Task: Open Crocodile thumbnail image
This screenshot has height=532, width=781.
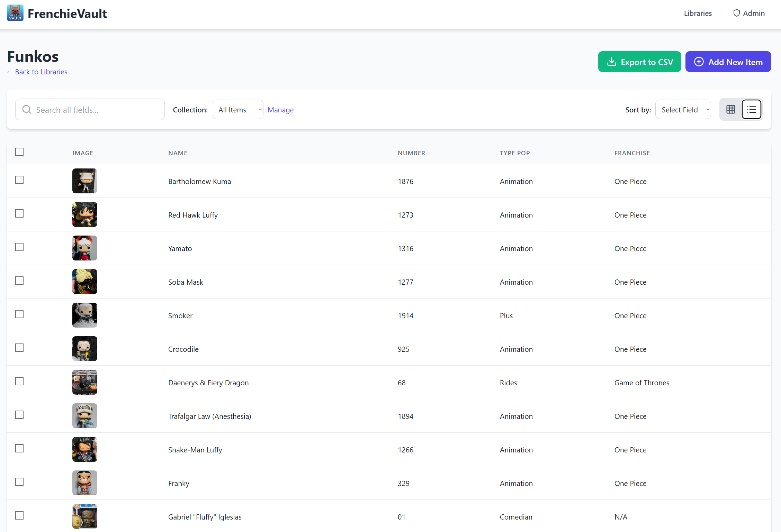Action: pyautogui.click(x=85, y=349)
